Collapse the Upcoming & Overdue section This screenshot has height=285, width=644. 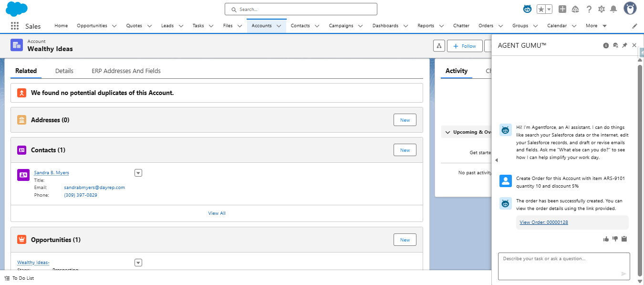point(447,132)
